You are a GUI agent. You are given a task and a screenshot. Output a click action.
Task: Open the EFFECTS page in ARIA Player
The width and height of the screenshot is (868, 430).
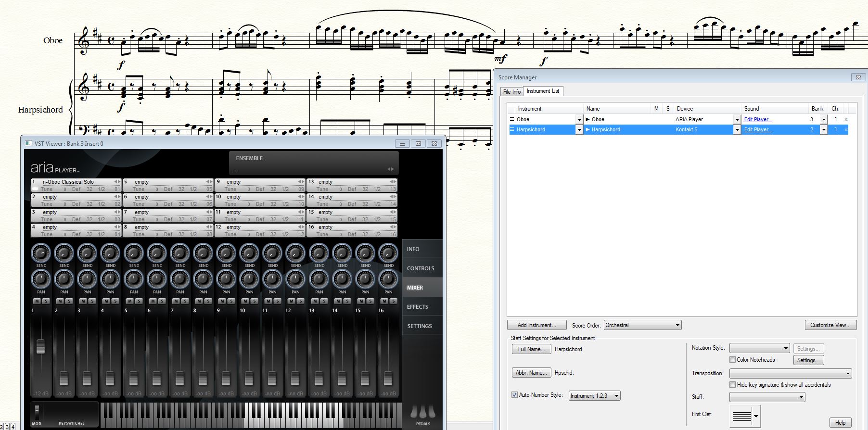click(417, 307)
